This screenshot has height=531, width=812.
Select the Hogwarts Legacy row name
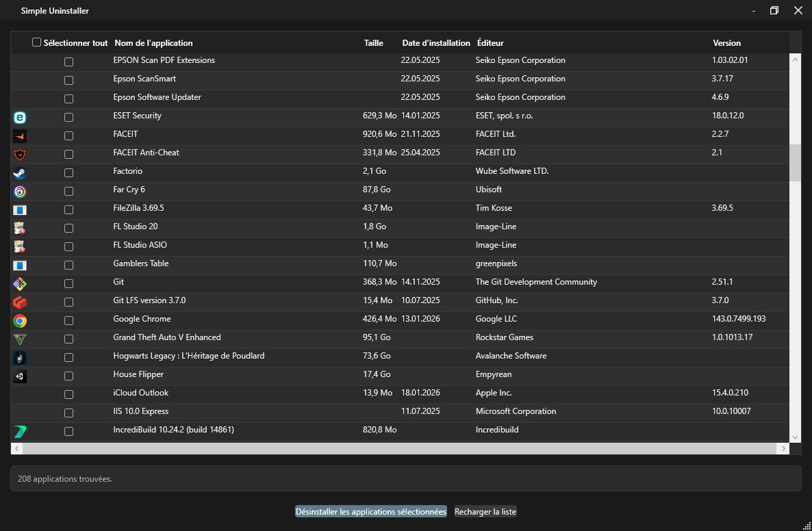188,356
